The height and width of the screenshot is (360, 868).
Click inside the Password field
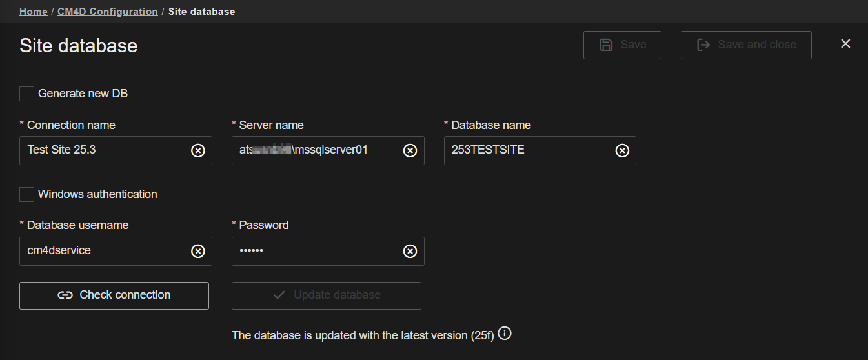point(315,251)
